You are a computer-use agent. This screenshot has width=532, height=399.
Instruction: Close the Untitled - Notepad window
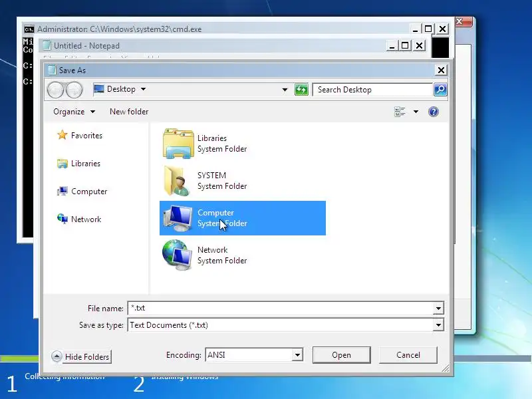[420, 45]
